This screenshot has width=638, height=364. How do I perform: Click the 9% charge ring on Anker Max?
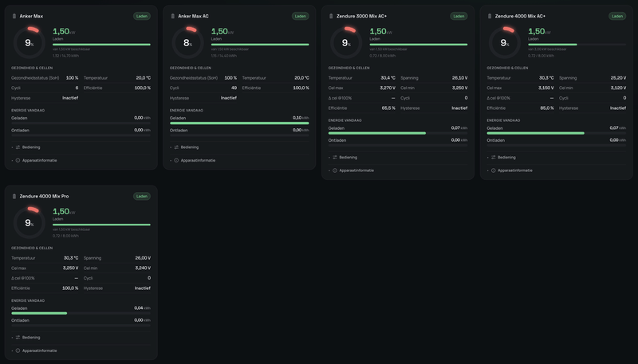coord(30,43)
